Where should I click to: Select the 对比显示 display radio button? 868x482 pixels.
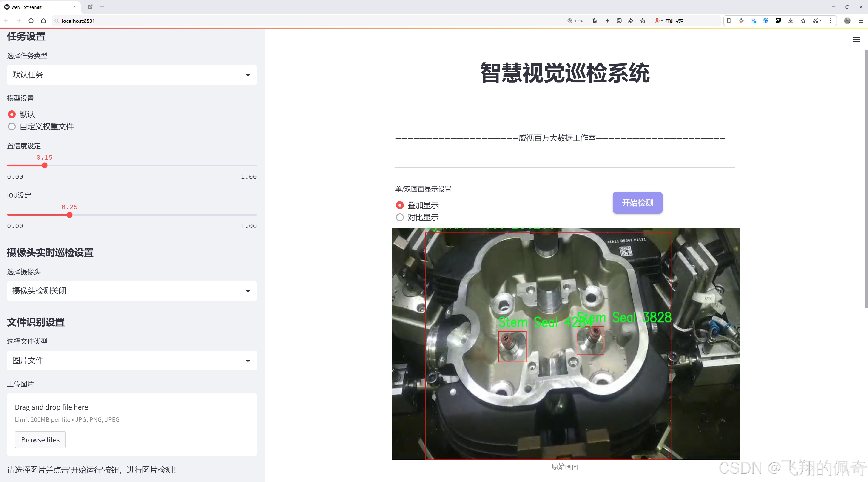400,217
